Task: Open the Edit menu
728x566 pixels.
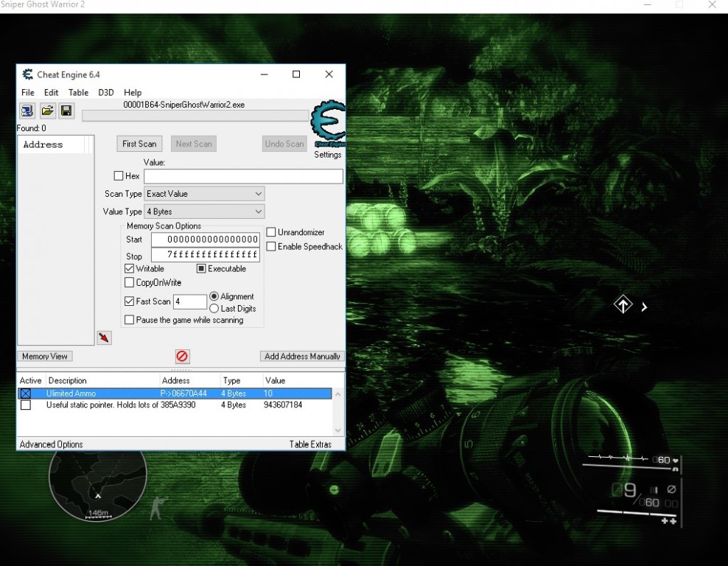Action: click(x=51, y=92)
